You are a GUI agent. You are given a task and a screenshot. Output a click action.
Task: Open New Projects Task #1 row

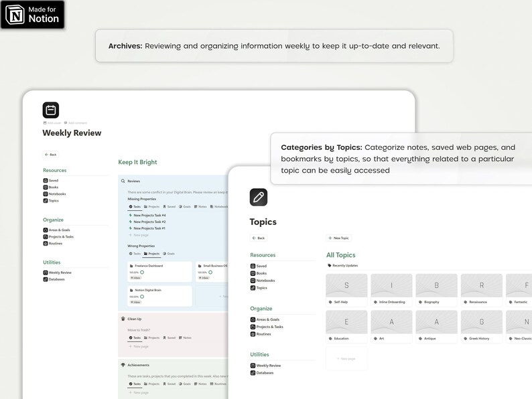(147, 228)
